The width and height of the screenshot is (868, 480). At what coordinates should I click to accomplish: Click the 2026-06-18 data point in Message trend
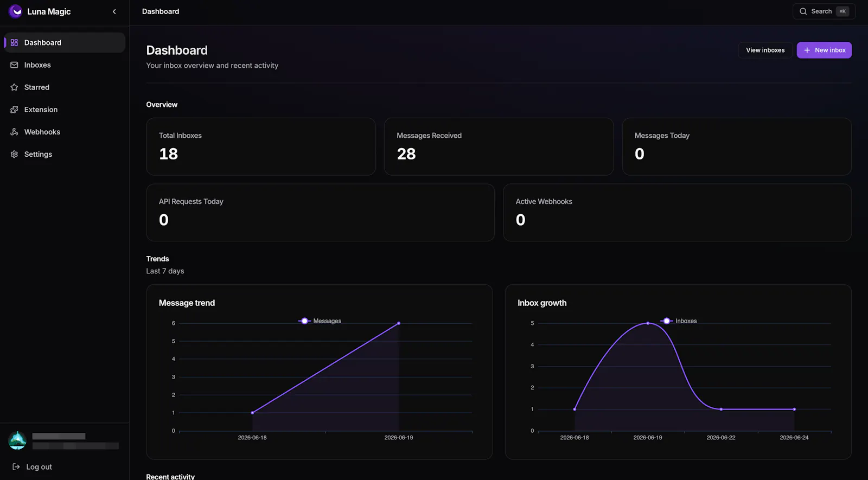pyautogui.click(x=252, y=413)
